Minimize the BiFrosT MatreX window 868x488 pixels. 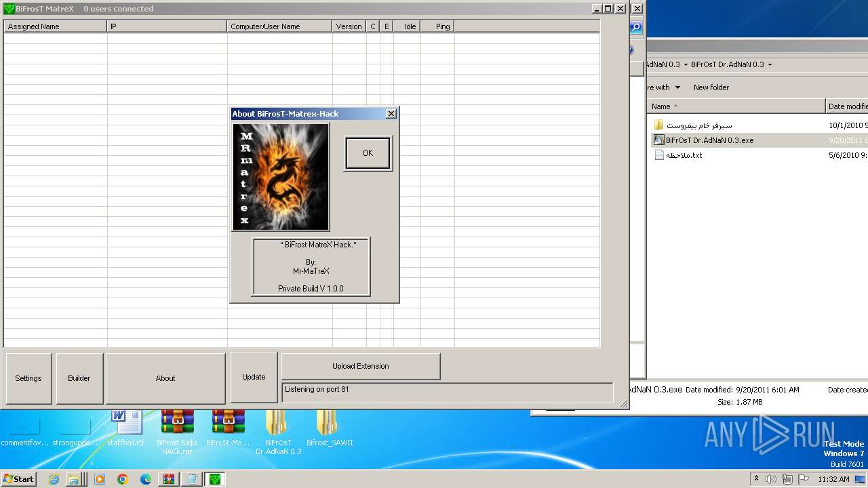click(x=596, y=9)
